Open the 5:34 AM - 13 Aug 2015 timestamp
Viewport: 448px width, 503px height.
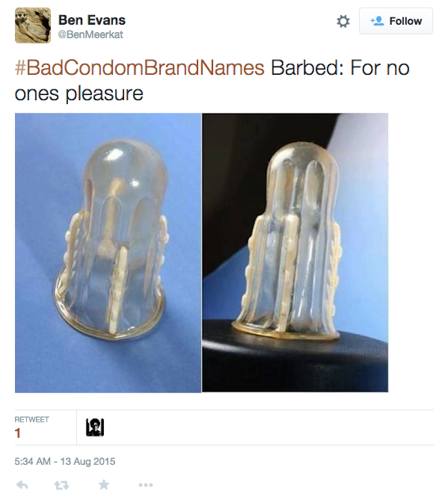(x=65, y=461)
